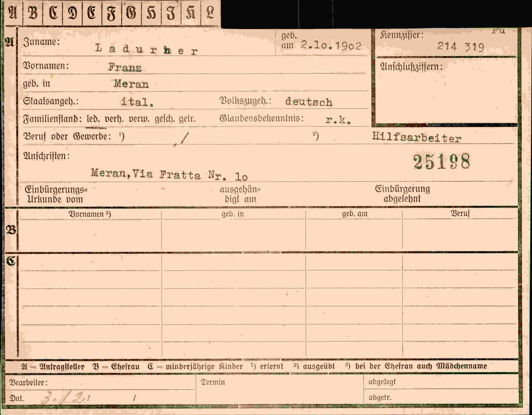Click the 'Glaubensbekenntnis:' label
The width and height of the screenshot is (532, 415).
[x=262, y=118]
